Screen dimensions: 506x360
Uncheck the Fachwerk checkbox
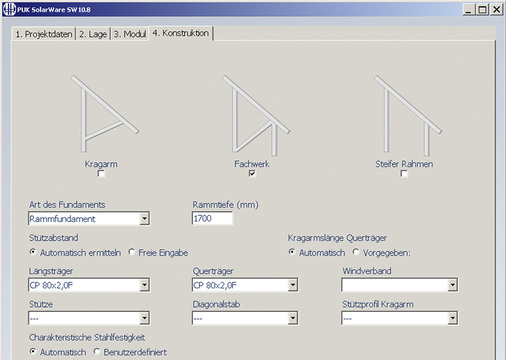[x=252, y=174]
